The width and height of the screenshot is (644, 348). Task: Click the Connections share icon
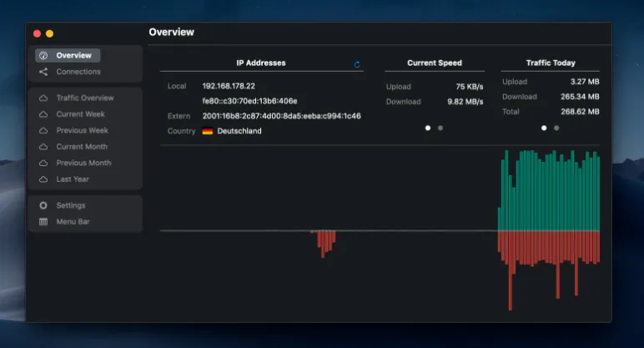click(43, 72)
